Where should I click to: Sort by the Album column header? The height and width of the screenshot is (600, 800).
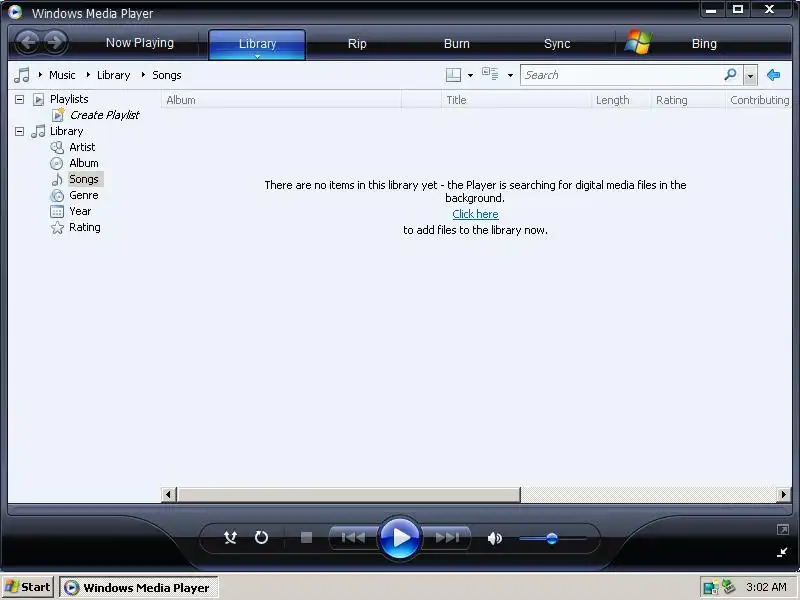tap(281, 100)
